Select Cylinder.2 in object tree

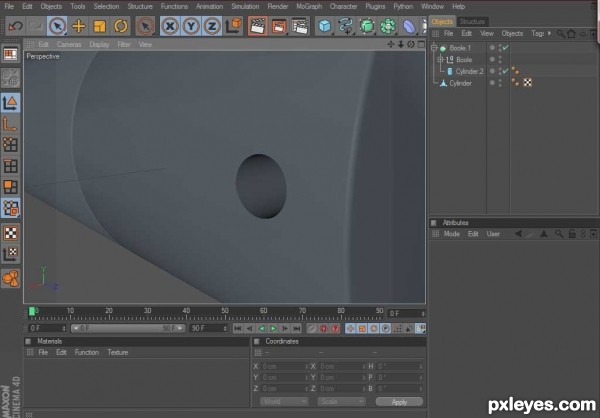[x=469, y=71]
